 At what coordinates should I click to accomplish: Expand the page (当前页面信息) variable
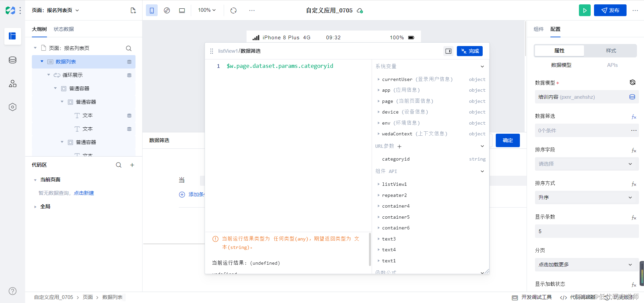click(378, 101)
